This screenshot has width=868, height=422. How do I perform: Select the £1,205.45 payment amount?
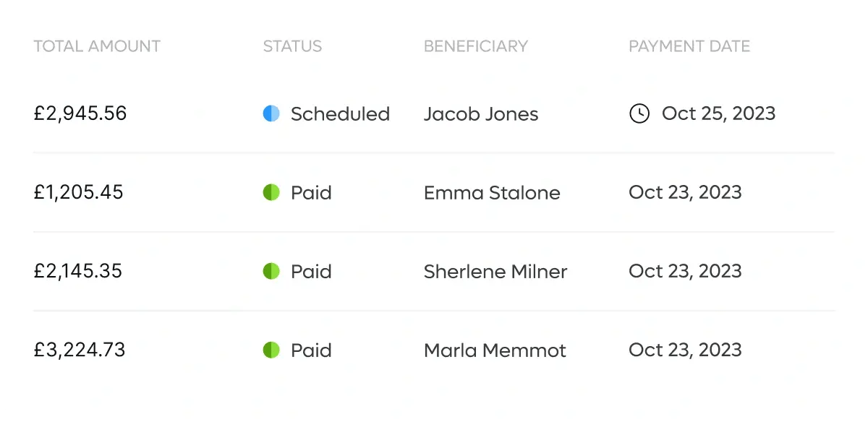pyautogui.click(x=78, y=192)
